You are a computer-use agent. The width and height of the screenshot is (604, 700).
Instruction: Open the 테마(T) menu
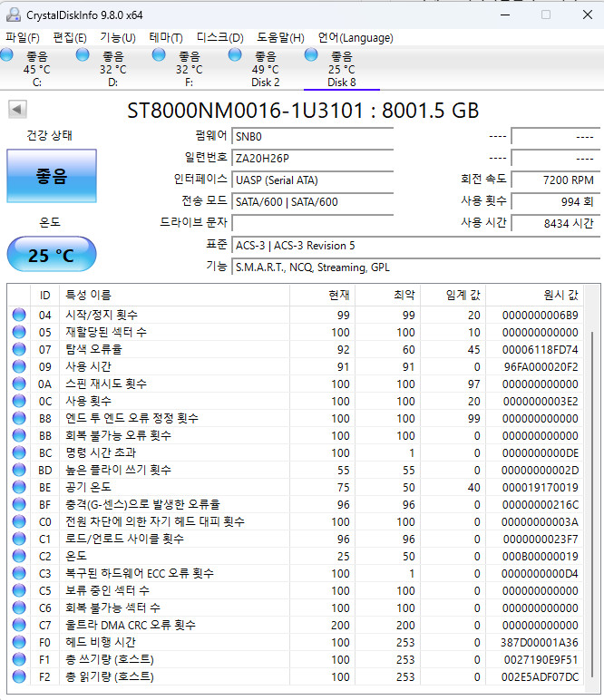pyautogui.click(x=166, y=38)
